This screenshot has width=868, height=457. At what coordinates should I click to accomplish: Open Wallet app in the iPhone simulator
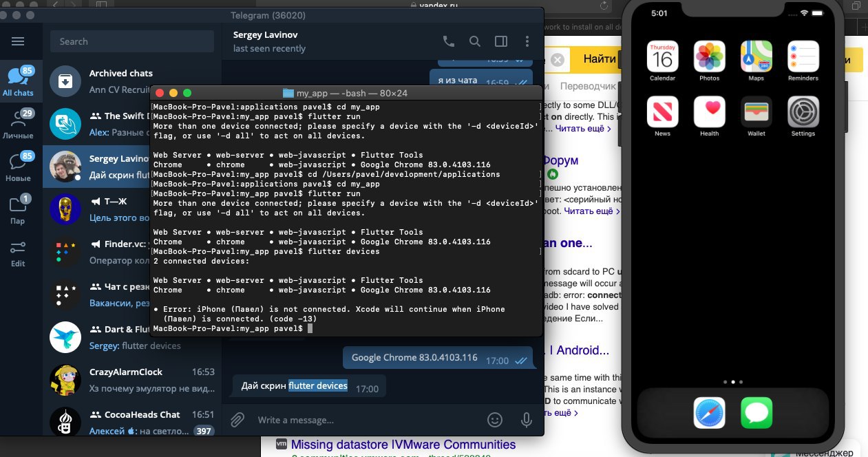(756, 116)
